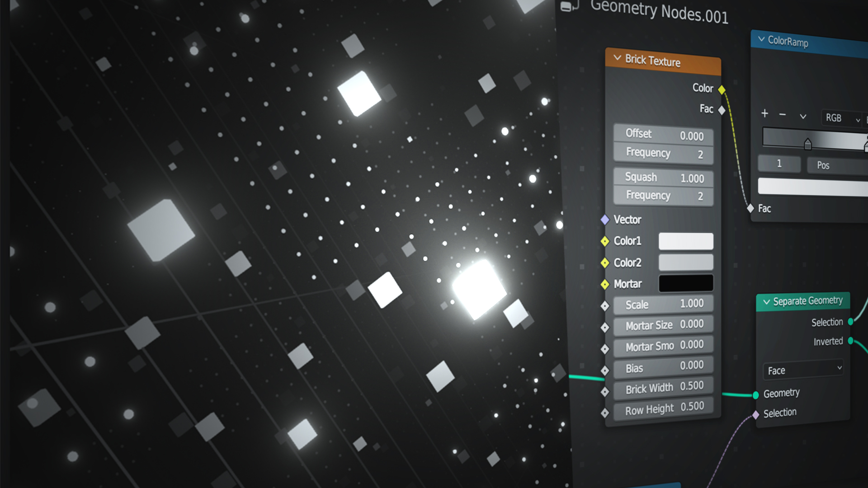Screen dimensions: 868x488
Task: Click the Mortar black color swatch
Action: pos(686,283)
